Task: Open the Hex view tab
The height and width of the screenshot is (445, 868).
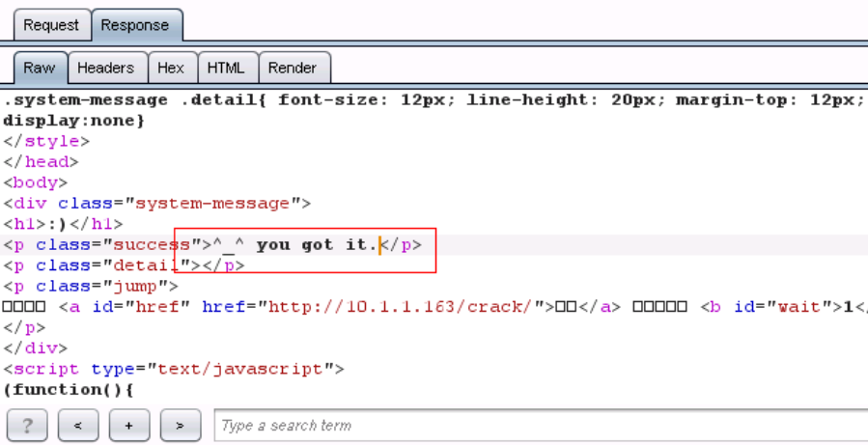Action: click(171, 69)
